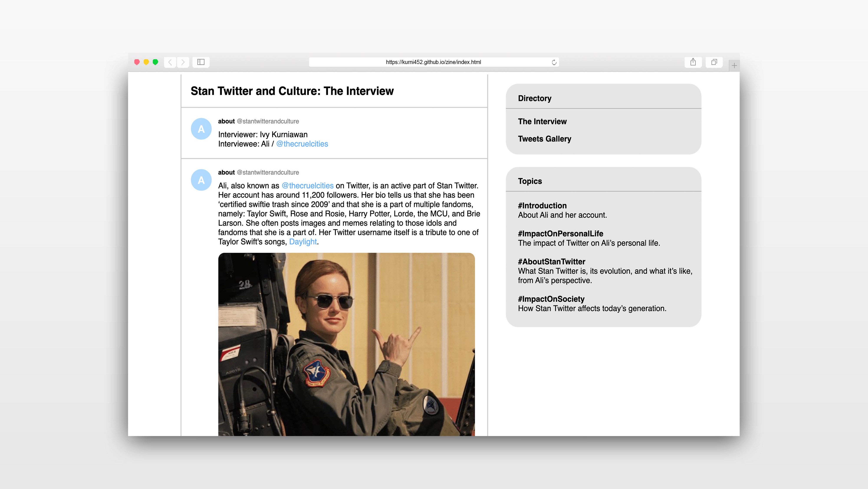Image resolution: width=868 pixels, height=489 pixels.
Task: Click the pilot photo in post
Action: tap(346, 343)
